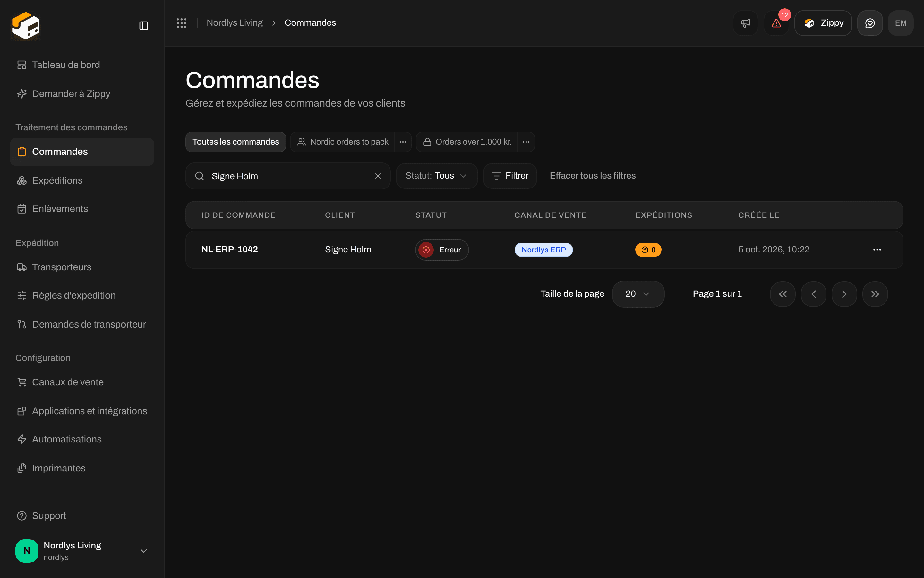Open the page size 20 dropdown

(638, 294)
